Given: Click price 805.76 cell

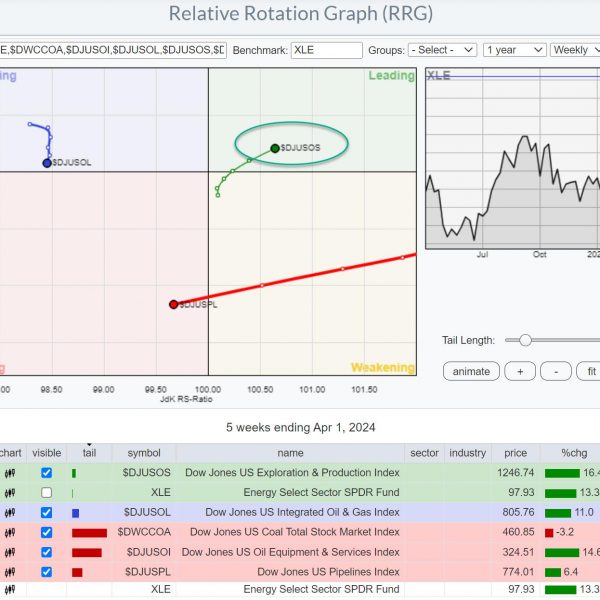Looking at the screenshot, I should [x=518, y=512].
